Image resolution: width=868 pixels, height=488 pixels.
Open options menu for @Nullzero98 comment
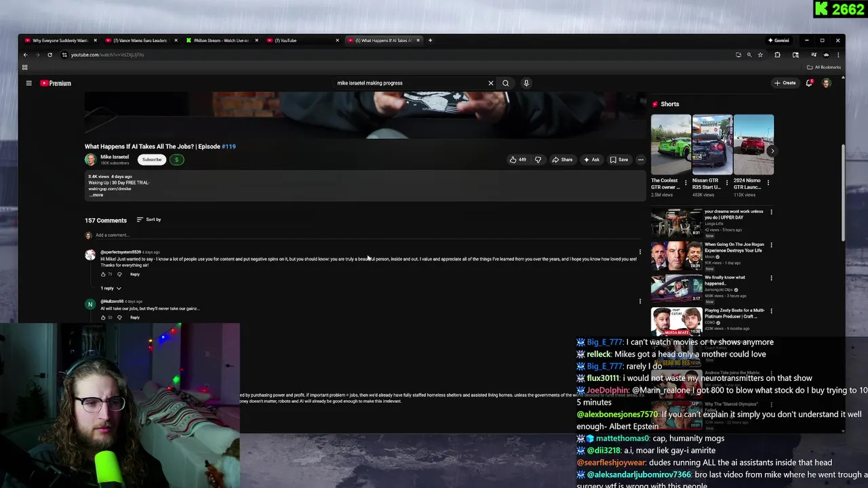coord(640,301)
